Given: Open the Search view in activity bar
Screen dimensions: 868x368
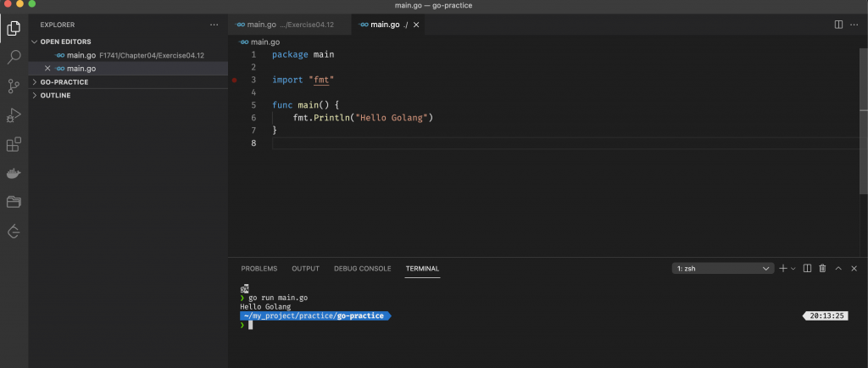Looking at the screenshot, I should pos(14,57).
